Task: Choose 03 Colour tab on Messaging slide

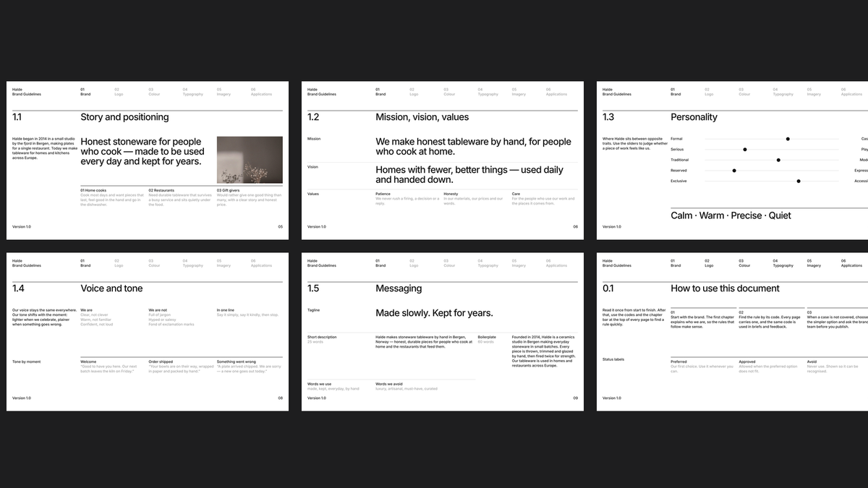Action: (x=449, y=263)
